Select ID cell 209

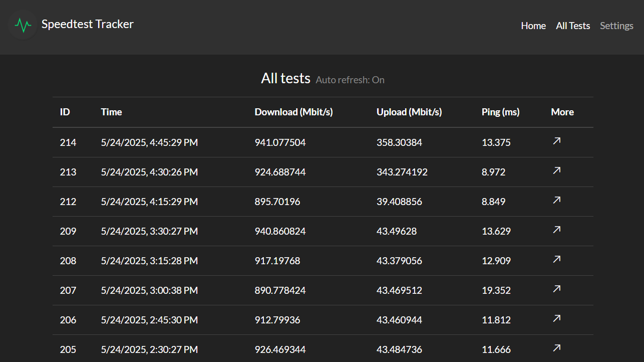68,231
